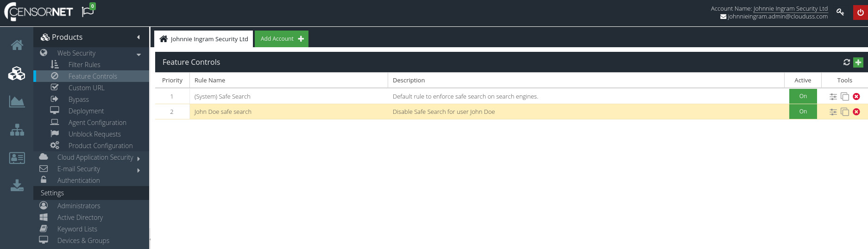Refresh the Feature Controls list
Screen dimensions: 868x249
(x=847, y=62)
